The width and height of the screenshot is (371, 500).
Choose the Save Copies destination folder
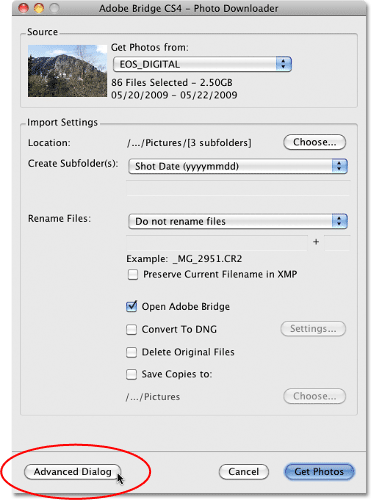314,396
